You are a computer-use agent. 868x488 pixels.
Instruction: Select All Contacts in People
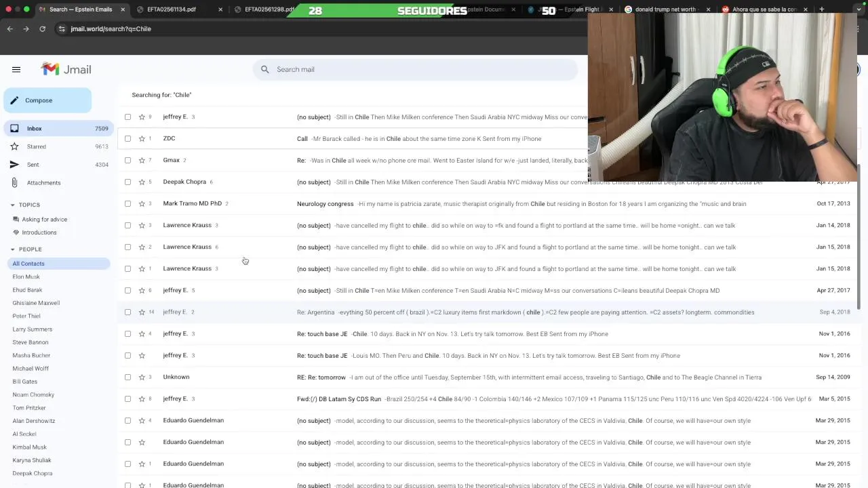coord(57,264)
